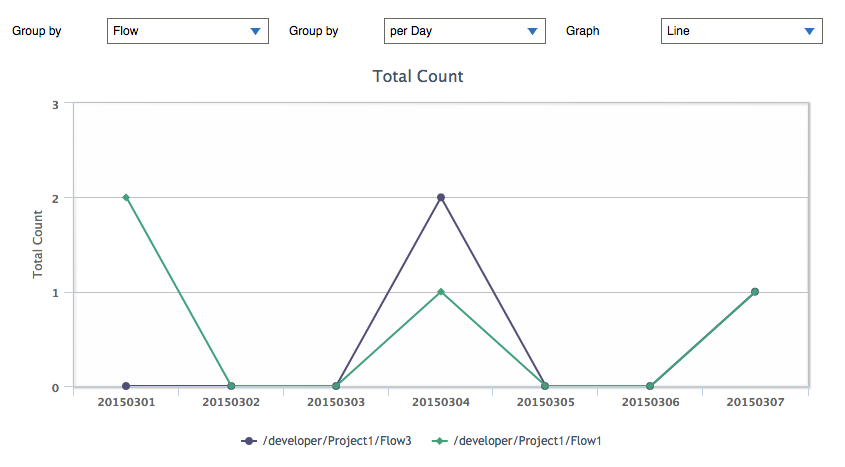Pick the zero-value data point at 20150305

[x=545, y=386]
